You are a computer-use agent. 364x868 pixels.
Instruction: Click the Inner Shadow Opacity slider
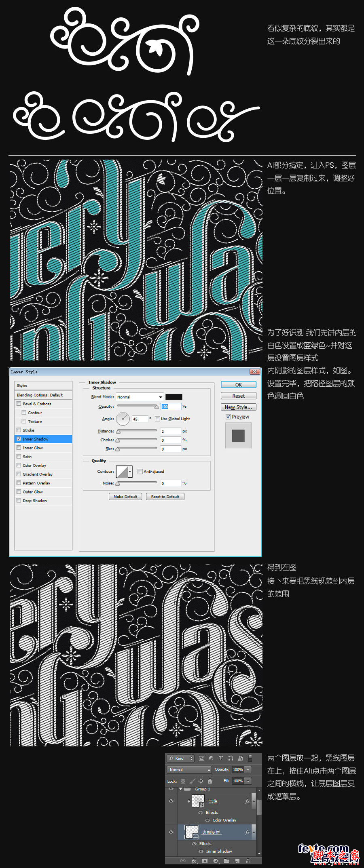(138, 406)
